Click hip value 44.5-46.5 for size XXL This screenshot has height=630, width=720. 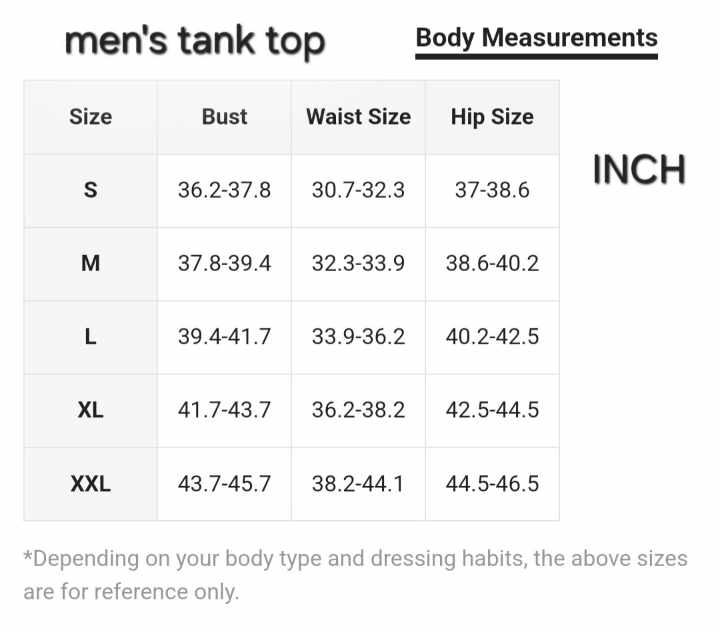pos(492,484)
